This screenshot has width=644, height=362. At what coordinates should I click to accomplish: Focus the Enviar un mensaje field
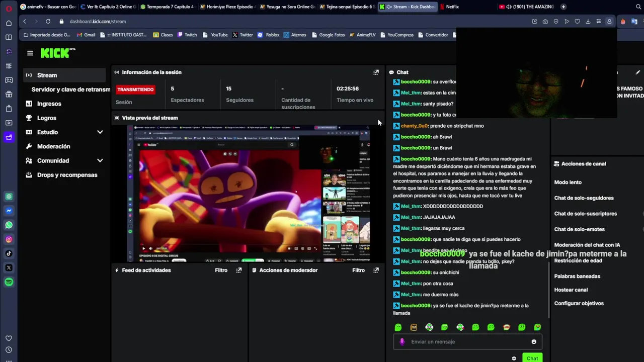(x=468, y=342)
